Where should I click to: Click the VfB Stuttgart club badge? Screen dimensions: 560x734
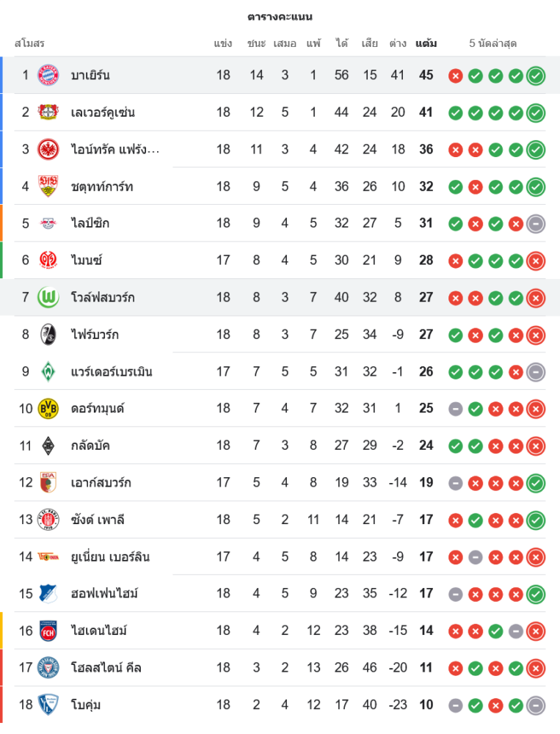pyautogui.click(x=48, y=186)
